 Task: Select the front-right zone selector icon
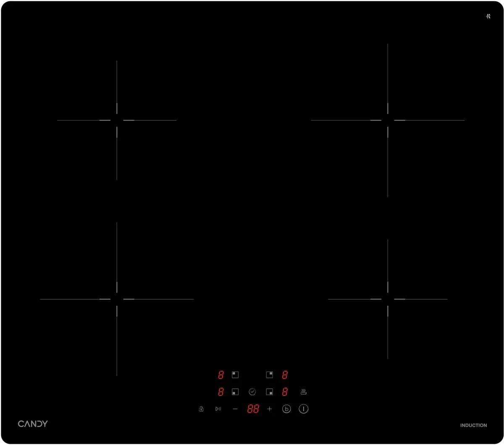(x=270, y=392)
